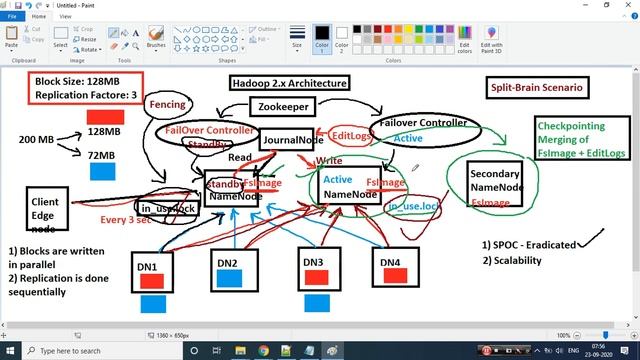Open the shape Outline dropdown
Image resolution: width=640 pixels, height=360 pixels.
pos(264,29)
